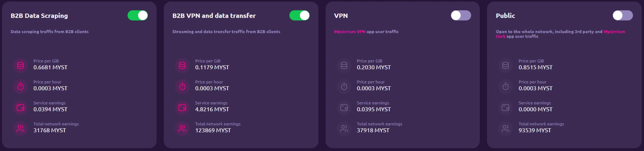Click the B2B Data Scraping card title
Screen dimensions: 644x151
(39, 16)
